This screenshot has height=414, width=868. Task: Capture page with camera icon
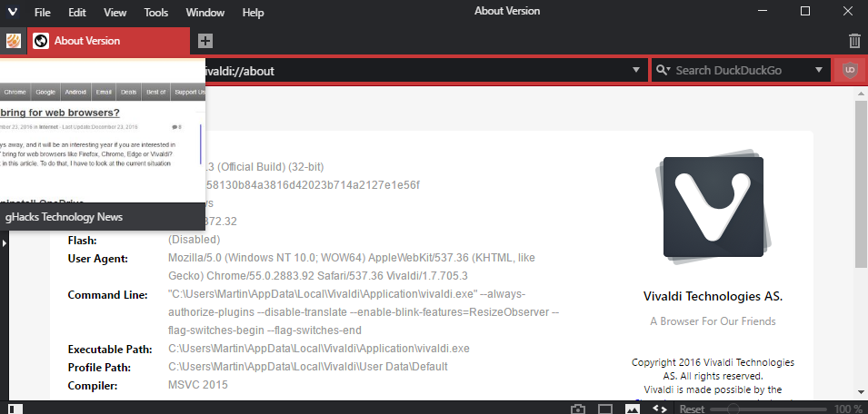click(x=578, y=409)
